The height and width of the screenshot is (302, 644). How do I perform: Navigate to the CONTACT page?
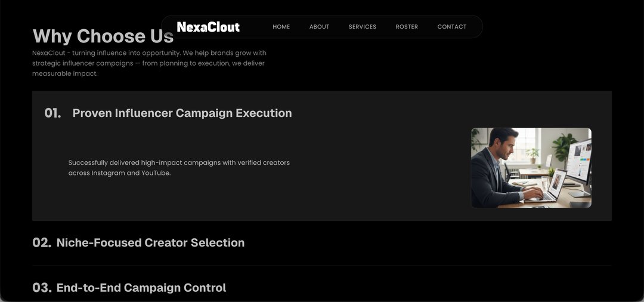click(451, 27)
